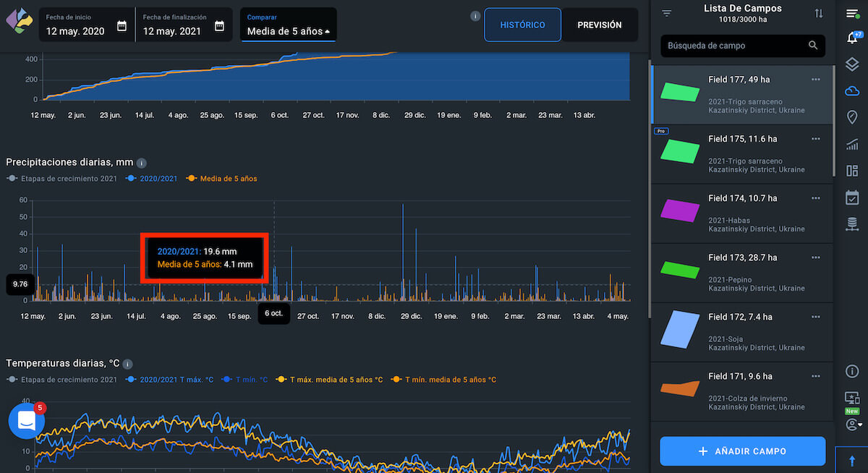Image resolution: width=868 pixels, height=473 pixels.
Task: Open options menu for Field 174
Action: (816, 198)
